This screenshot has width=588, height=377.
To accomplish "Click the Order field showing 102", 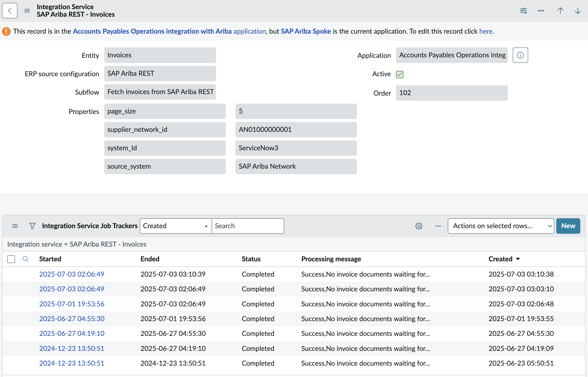I will click(452, 93).
